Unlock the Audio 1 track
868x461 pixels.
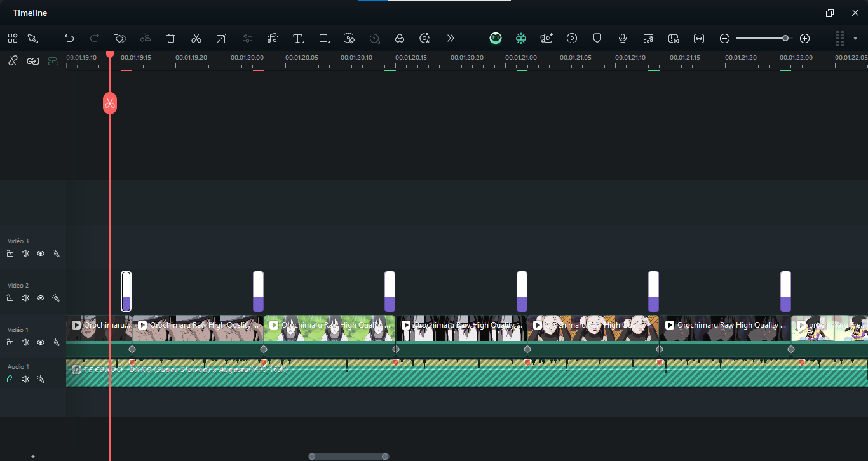point(10,379)
